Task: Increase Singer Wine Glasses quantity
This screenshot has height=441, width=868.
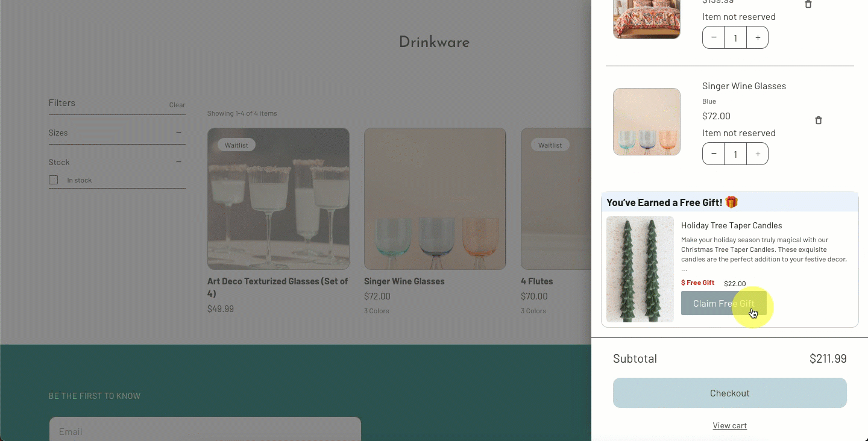Action: coord(758,154)
